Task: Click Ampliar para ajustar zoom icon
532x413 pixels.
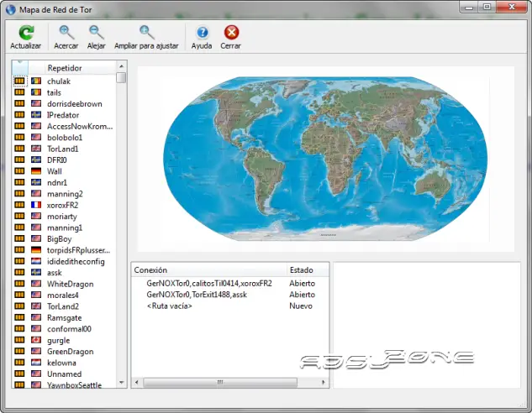Action: click(146, 34)
